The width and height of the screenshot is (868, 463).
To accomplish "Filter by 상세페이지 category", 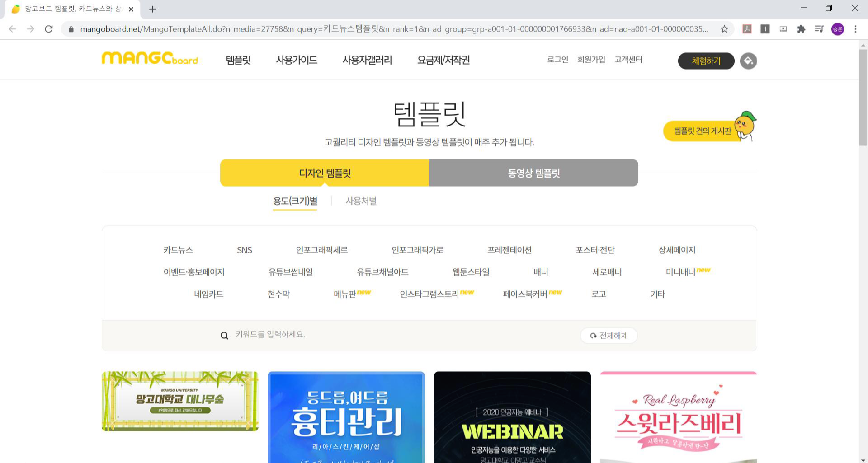I will tap(677, 250).
